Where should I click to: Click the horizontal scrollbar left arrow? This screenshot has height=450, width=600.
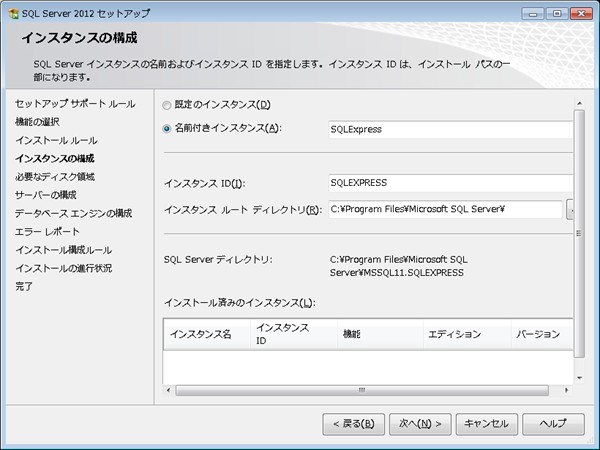coord(168,390)
